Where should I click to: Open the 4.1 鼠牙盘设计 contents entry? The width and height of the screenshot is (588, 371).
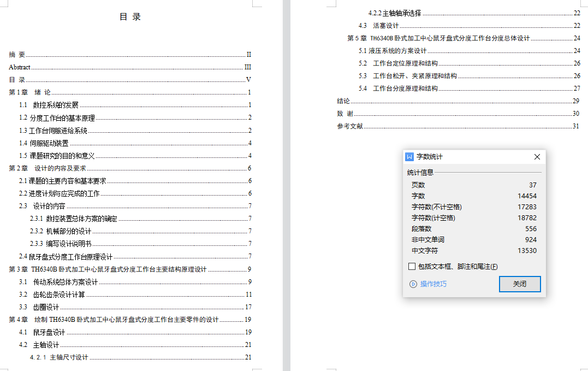(42, 332)
